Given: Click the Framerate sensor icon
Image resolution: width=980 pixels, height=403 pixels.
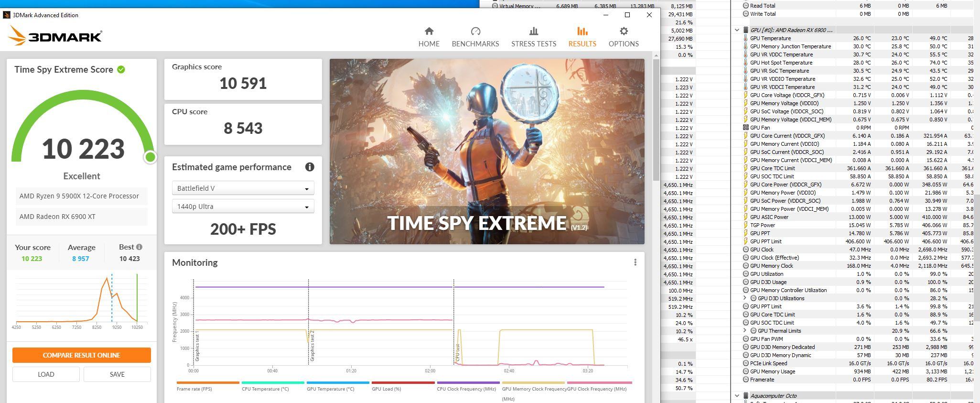Looking at the screenshot, I should tap(746, 380).
